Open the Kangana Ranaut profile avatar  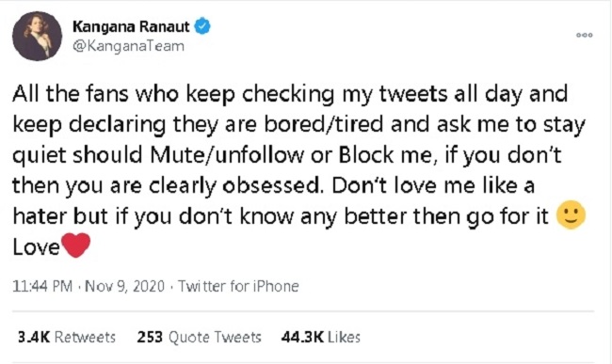click(37, 37)
